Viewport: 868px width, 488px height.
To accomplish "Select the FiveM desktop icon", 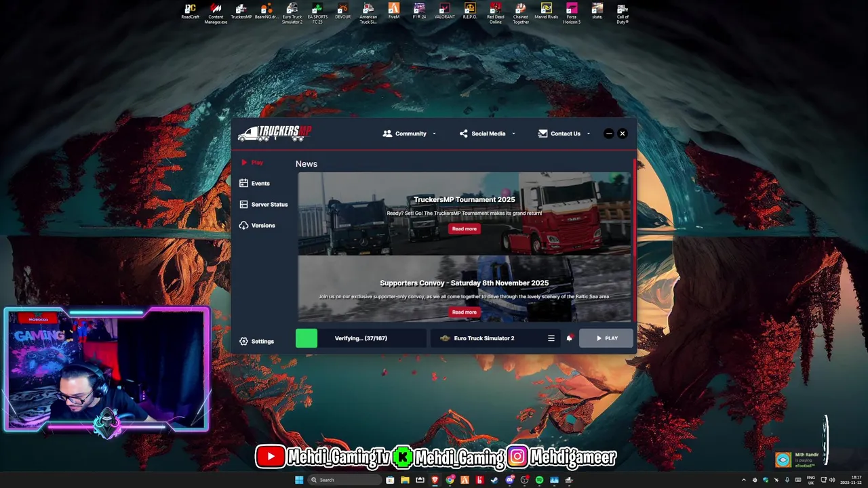I will pos(394,12).
